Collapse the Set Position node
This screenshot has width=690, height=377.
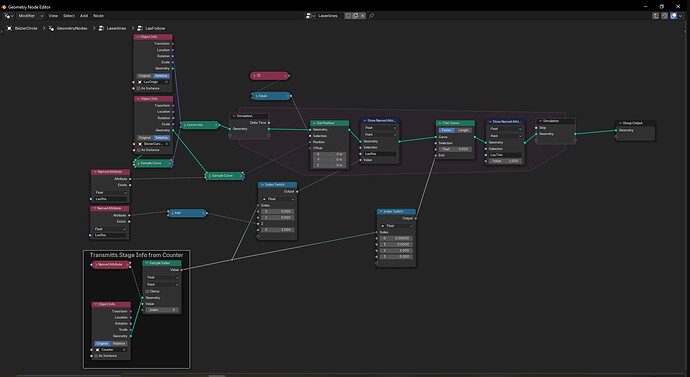(x=314, y=123)
